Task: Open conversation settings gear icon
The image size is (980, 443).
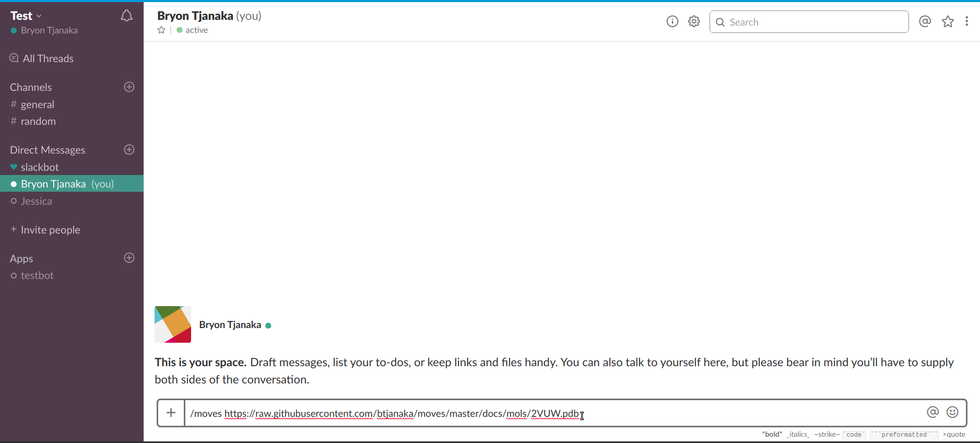Action: (x=694, y=21)
